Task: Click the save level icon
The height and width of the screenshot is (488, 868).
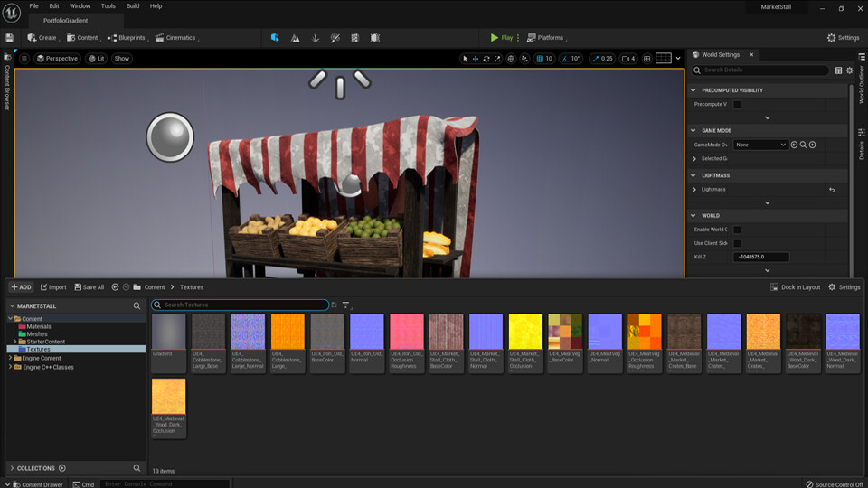Action: (9, 38)
